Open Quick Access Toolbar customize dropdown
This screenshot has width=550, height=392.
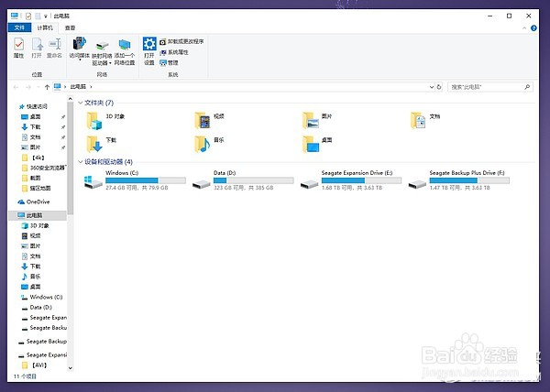(45, 16)
